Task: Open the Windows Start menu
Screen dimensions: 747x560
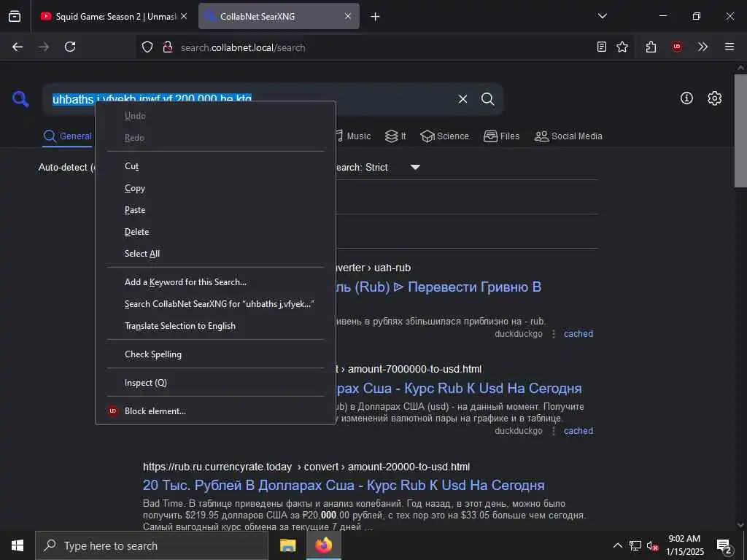Action: 18,545
